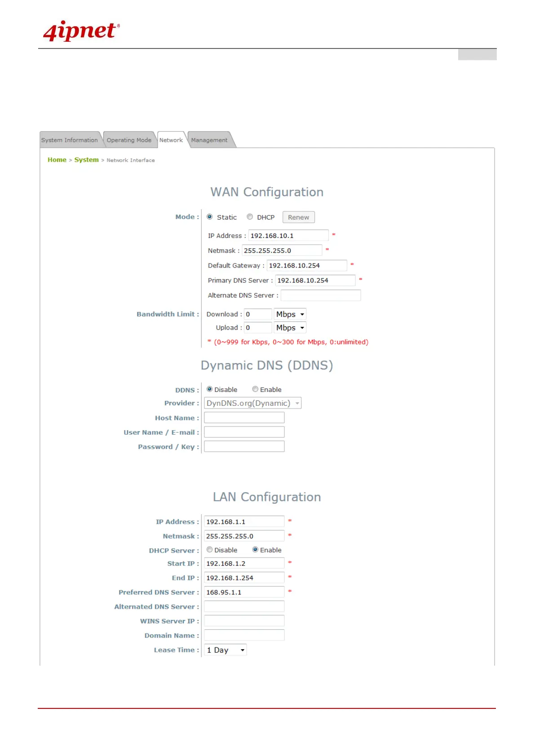Switch to the Operating Mode tab

point(129,140)
